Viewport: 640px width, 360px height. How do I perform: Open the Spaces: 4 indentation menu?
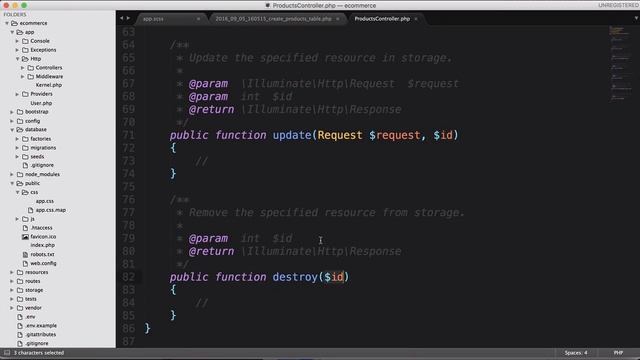tap(576, 353)
